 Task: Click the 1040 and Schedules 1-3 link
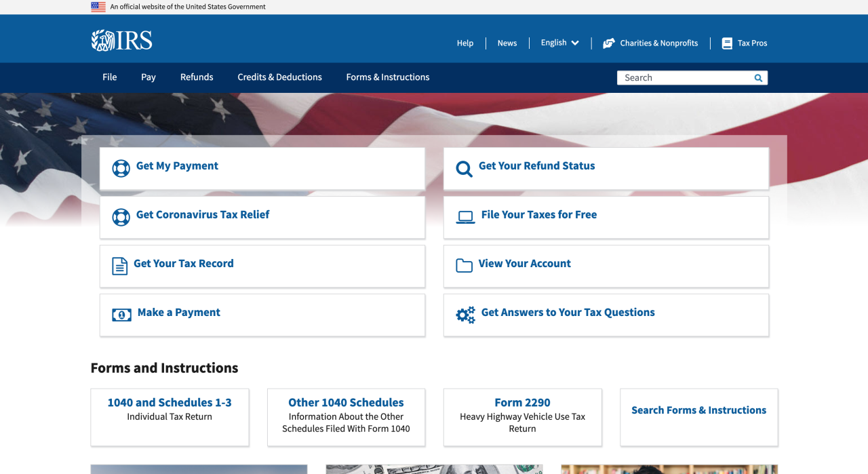click(169, 402)
